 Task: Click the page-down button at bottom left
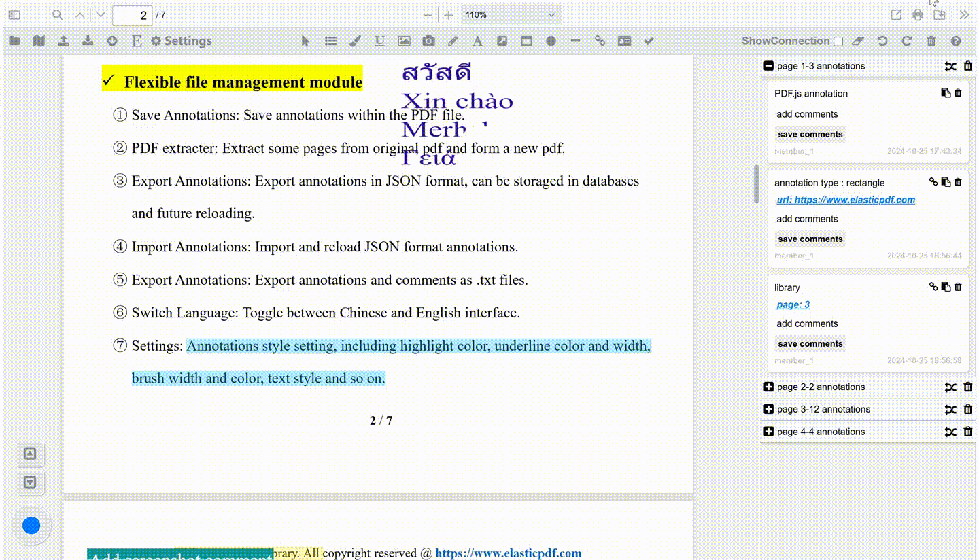pos(30,483)
